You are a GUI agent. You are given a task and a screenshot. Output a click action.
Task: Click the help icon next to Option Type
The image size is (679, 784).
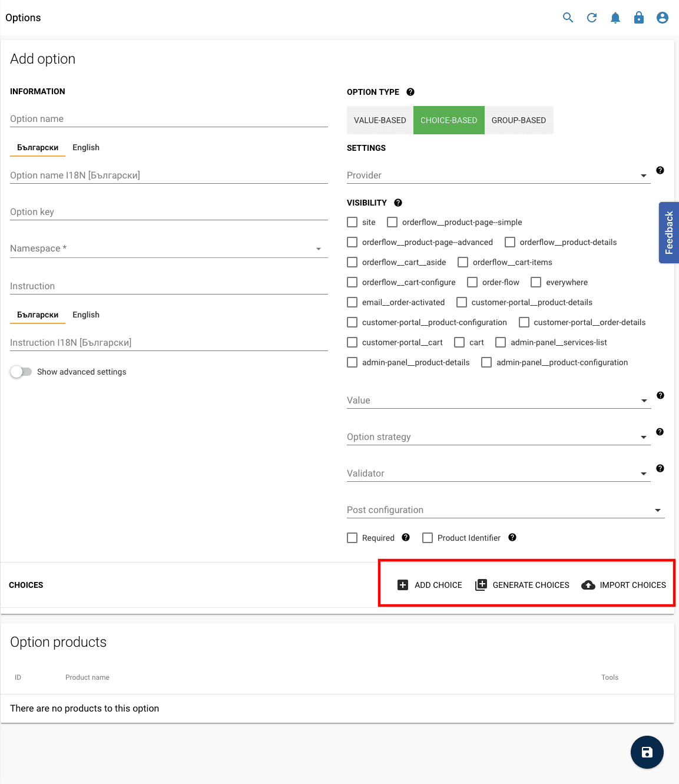click(410, 92)
